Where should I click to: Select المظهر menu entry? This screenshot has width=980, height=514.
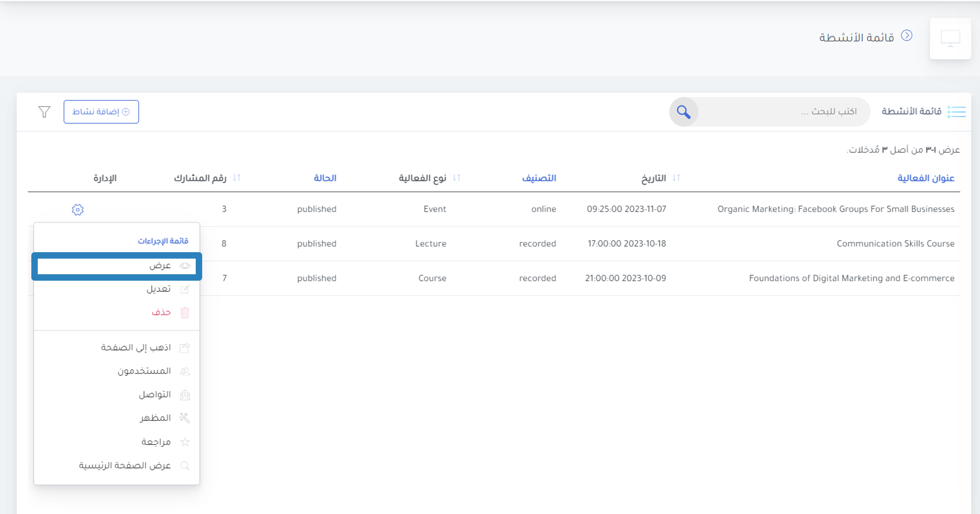point(117,418)
